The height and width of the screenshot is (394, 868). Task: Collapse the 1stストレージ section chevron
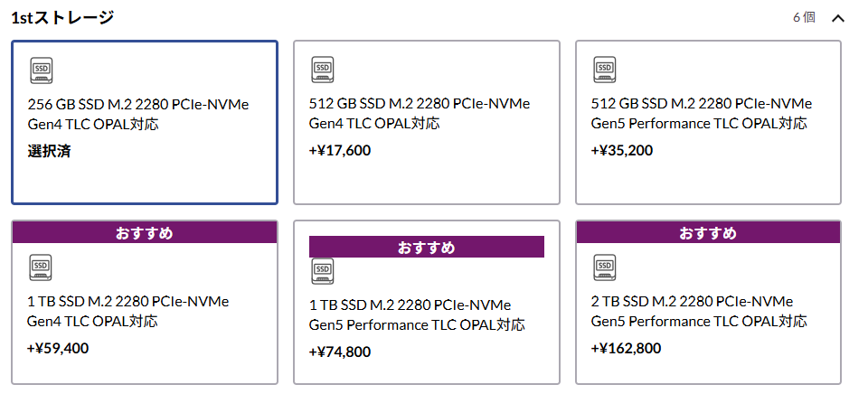click(x=837, y=18)
